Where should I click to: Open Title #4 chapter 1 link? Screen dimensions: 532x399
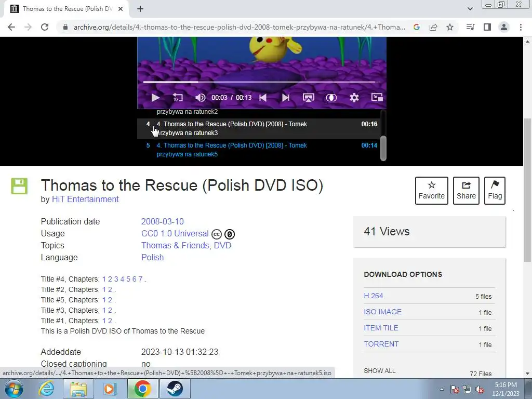coord(104,279)
